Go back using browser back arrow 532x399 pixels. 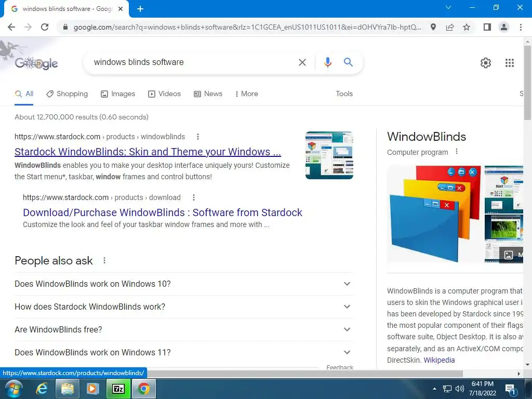11,27
